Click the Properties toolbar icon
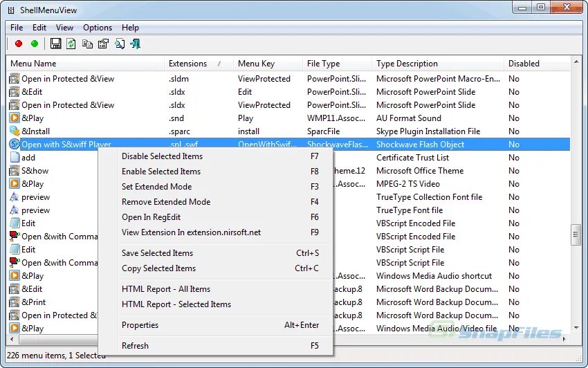 pos(103,44)
